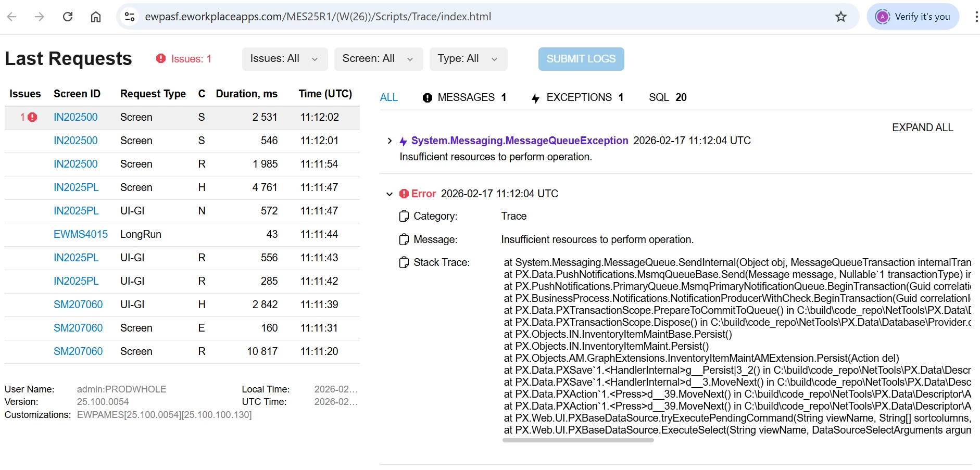Click the EWPAMES customizations value

tap(164, 415)
